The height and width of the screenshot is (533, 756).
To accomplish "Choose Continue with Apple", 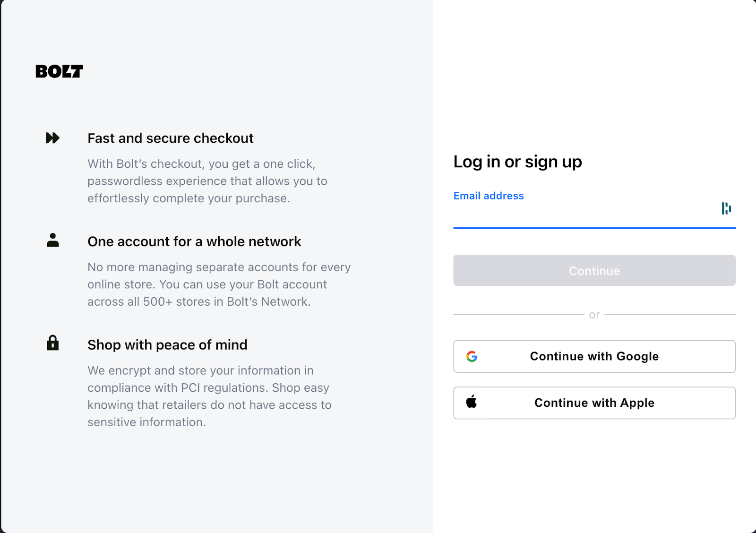I will pyautogui.click(x=594, y=403).
